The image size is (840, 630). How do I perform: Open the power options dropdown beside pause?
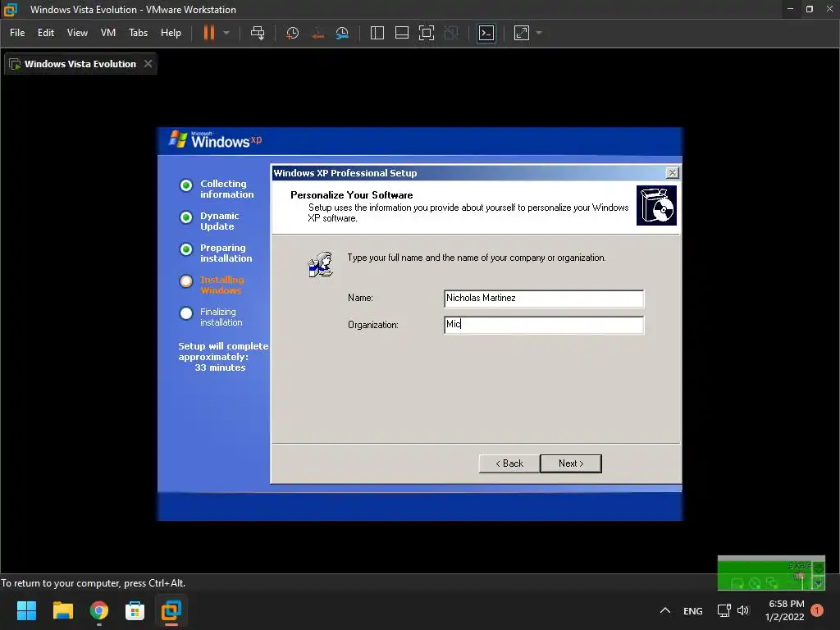click(x=226, y=33)
